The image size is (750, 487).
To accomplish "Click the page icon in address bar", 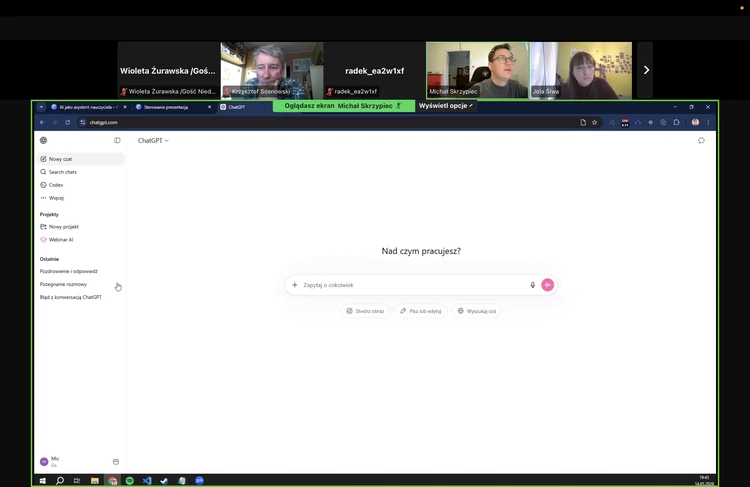I will 583,122.
